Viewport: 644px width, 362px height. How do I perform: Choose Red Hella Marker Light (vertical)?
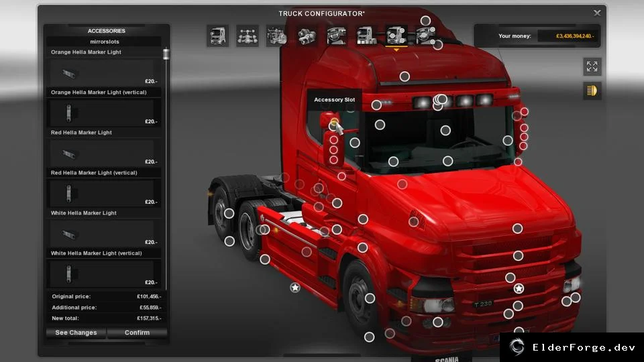pyautogui.click(x=104, y=188)
